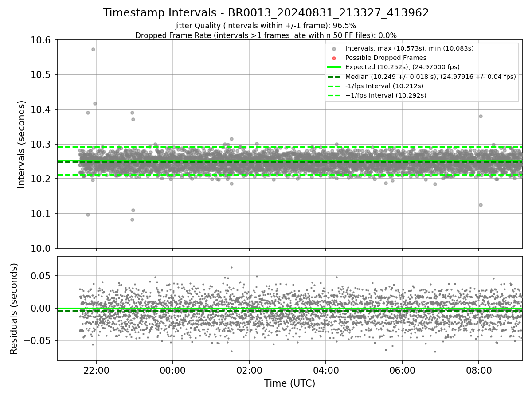Click the '02:00' time tick label
The image size is (532, 399).
pos(249,370)
